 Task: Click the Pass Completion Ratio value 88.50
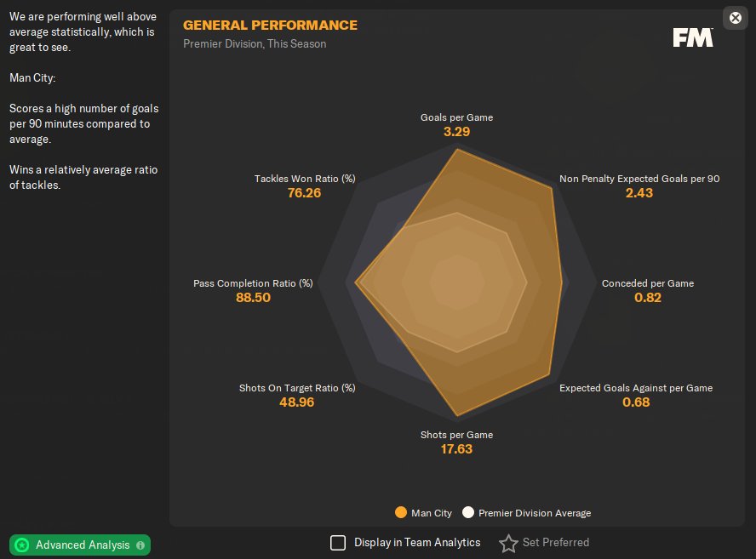pos(253,298)
